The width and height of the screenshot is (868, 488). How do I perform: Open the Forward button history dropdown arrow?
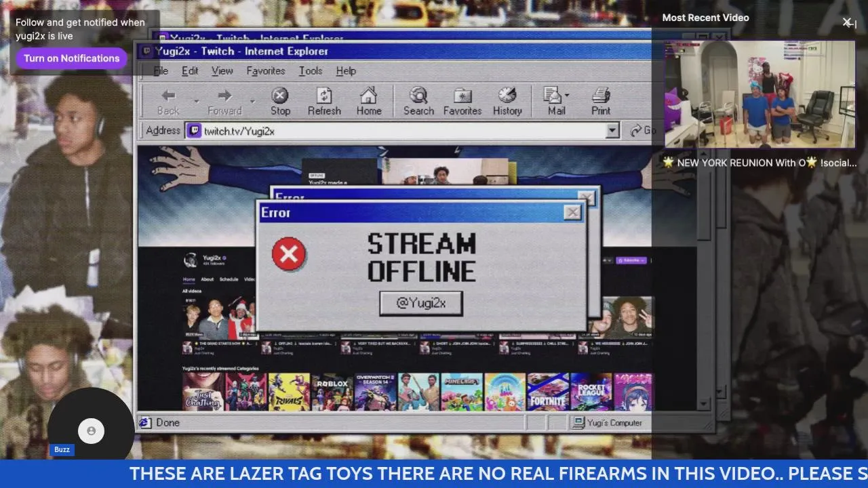252,101
